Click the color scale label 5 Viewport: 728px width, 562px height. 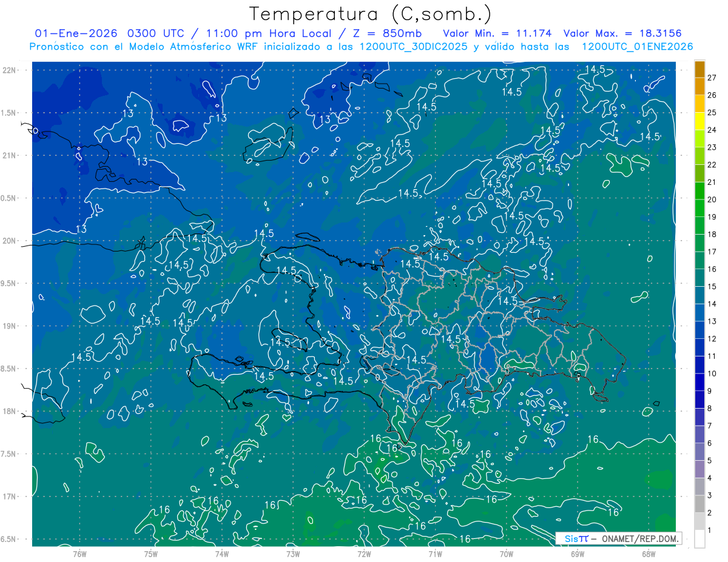710,461
